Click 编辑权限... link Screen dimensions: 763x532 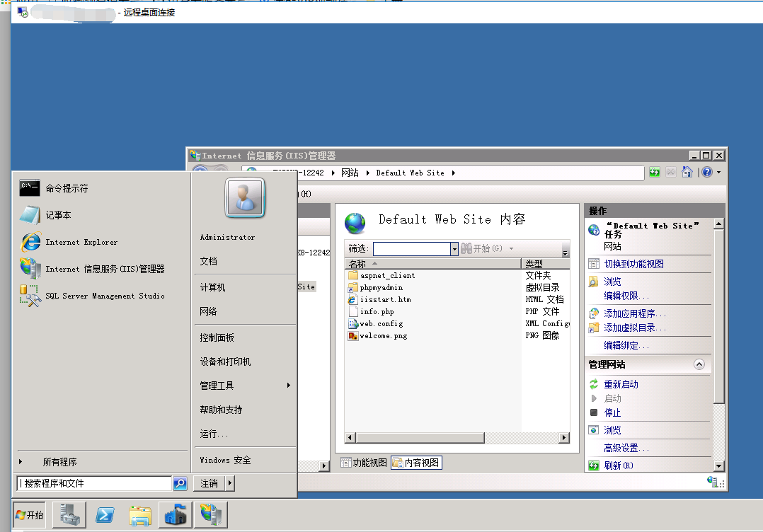pos(626,296)
